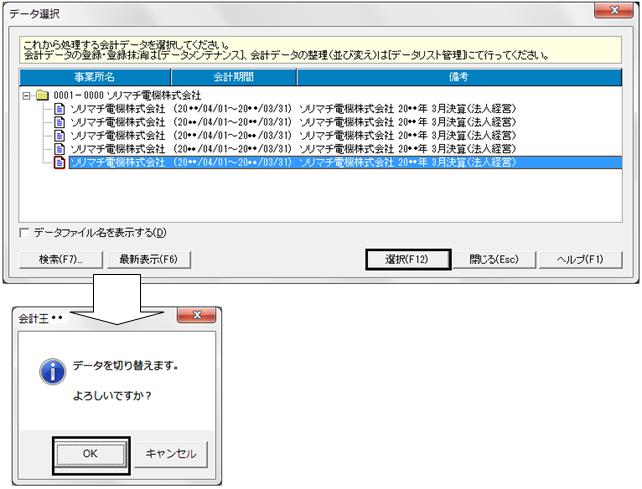Click the 備考 remark text in highlighted row
The height and width of the screenshot is (489, 642).
point(408,163)
